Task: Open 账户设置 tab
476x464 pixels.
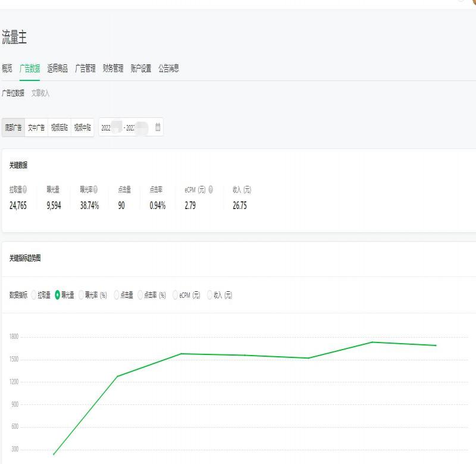Action: (x=141, y=68)
